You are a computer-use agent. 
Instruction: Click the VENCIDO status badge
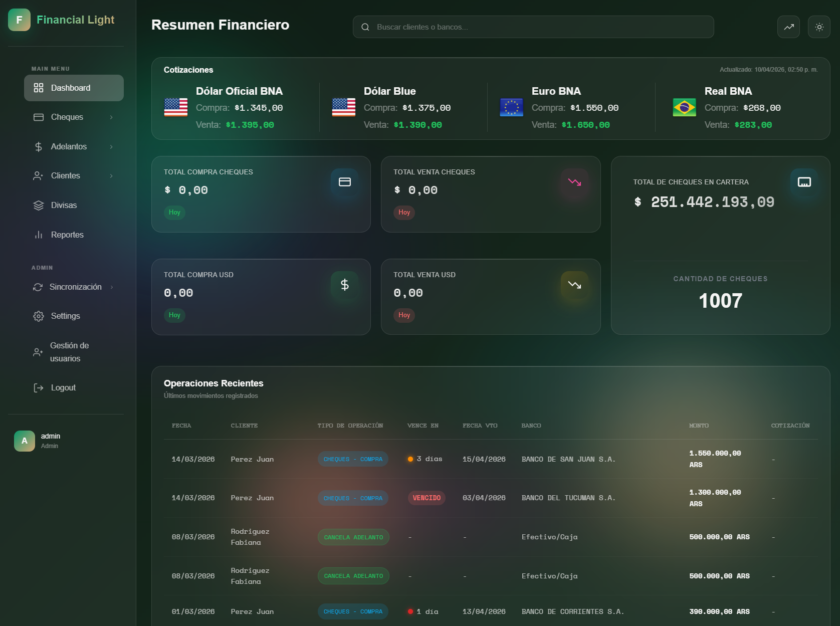coord(427,498)
